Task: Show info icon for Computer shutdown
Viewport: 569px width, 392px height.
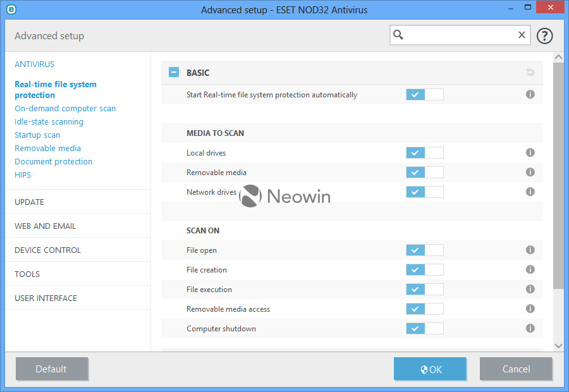Action: [x=530, y=328]
